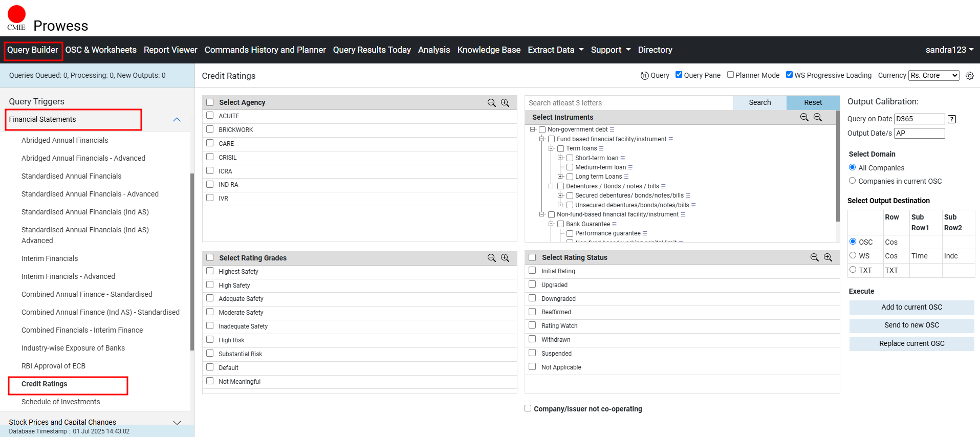The height and width of the screenshot is (437, 980).
Task: Zoom in on the Select Instruments panel
Action: [x=818, y=117]
